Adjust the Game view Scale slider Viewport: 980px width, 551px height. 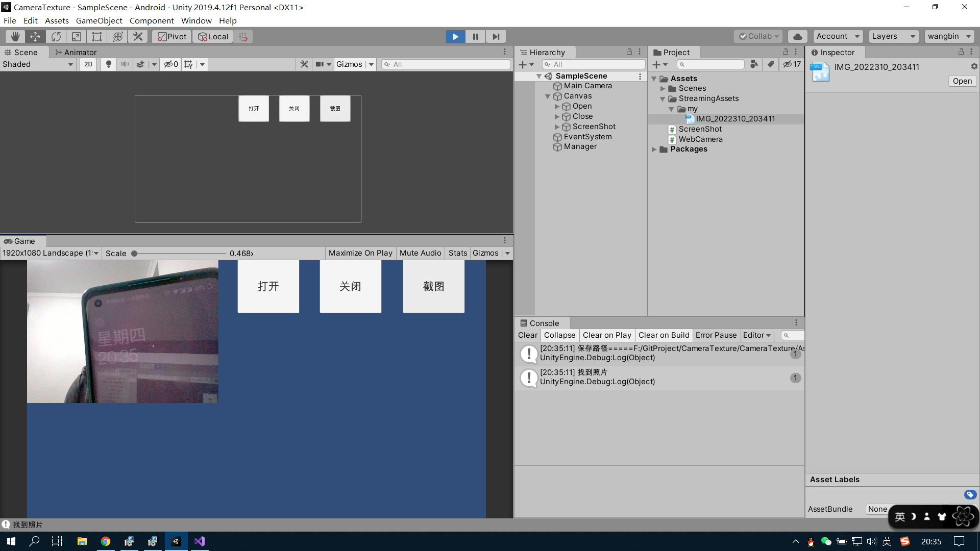click(134, 253)
